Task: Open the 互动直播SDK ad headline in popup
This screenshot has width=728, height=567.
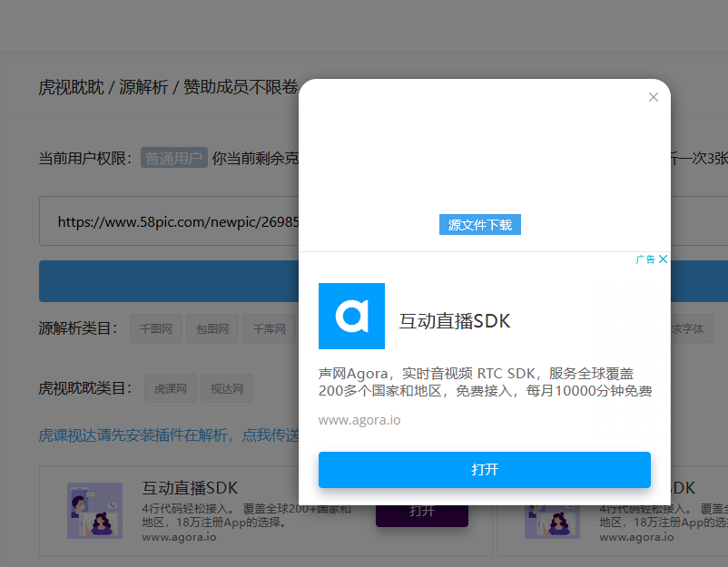Action: point(455,320)
